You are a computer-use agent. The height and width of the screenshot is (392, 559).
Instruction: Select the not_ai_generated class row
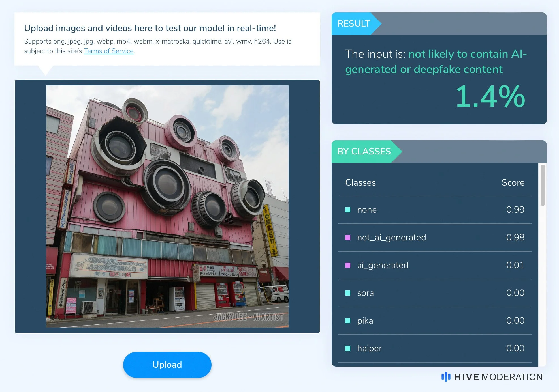coord(435,238)
